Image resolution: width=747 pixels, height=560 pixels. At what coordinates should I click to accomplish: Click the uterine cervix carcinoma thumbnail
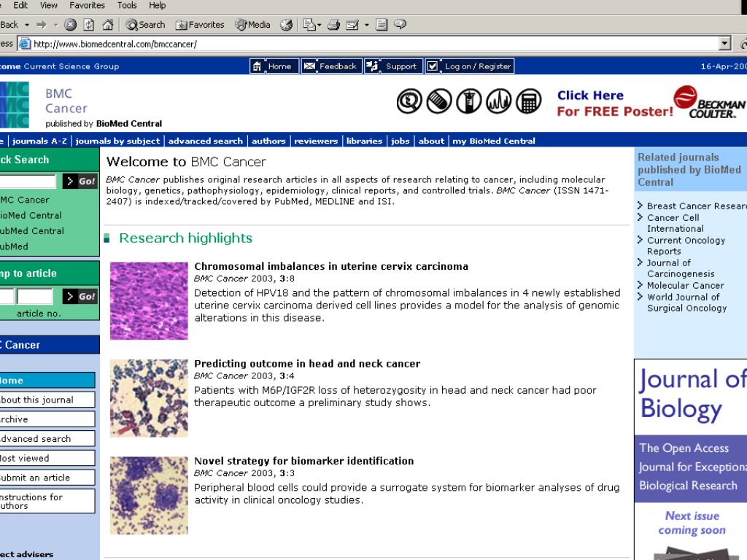[149, 301]
